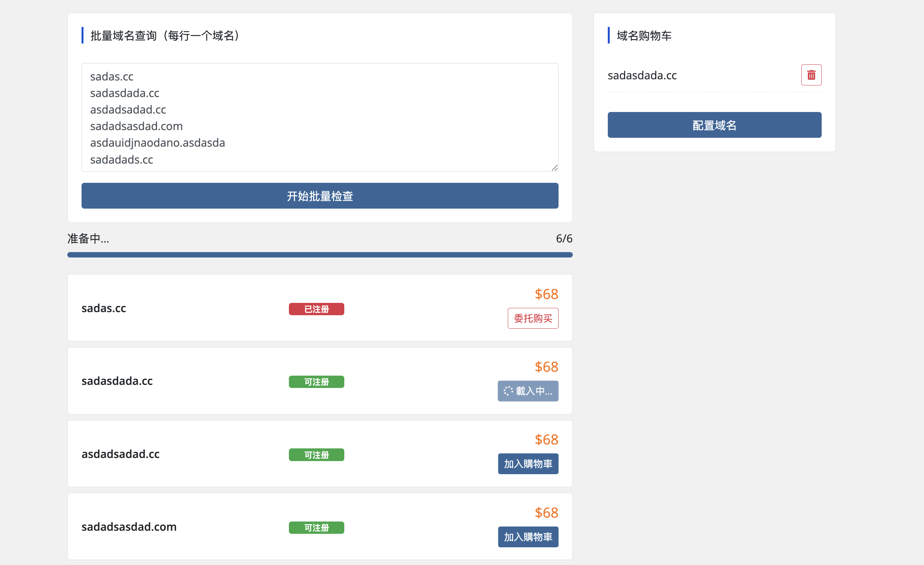Click the 域名购物车 panel heading

point(644,36)
